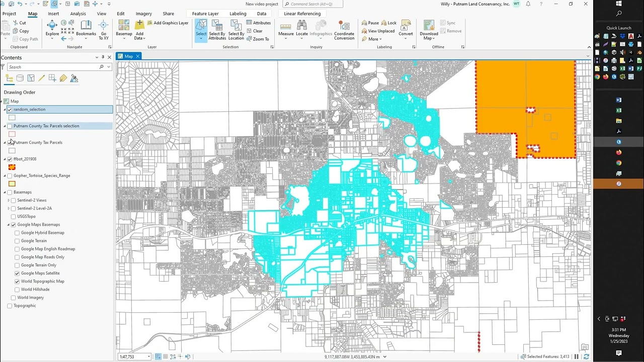Check the Gopher_Tortoise_Species_Range layer
This screenshot has width=644, height=362.
(x=10, y=175)
